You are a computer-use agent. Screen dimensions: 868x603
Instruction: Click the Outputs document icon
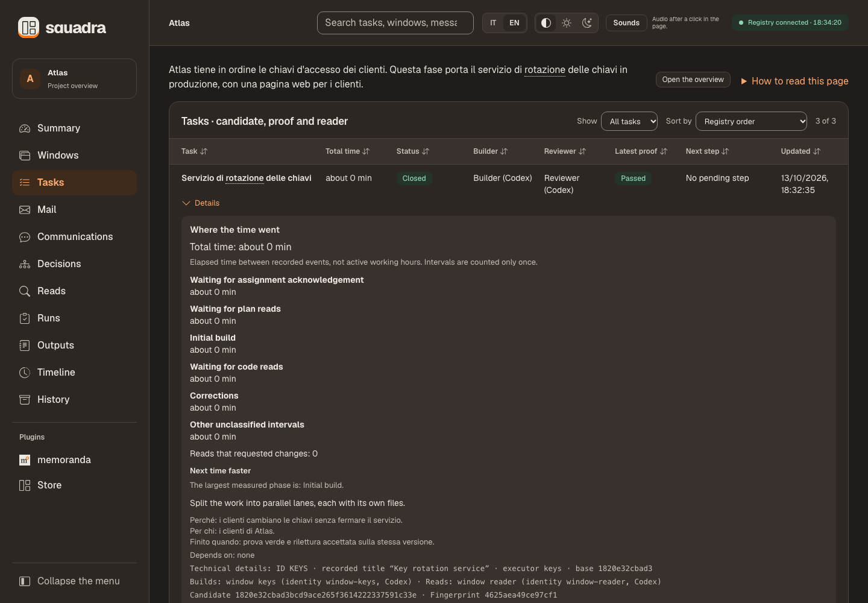point(25,346)
